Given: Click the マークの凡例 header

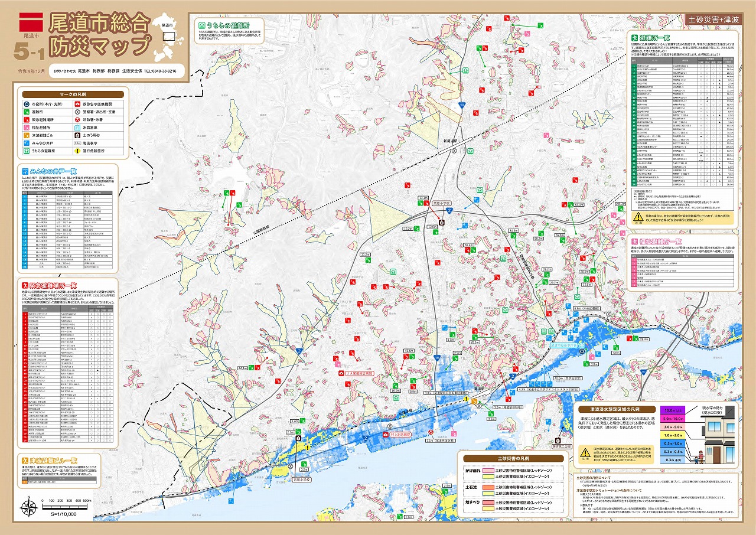Looking at the screenshot, I should (73, 94).
